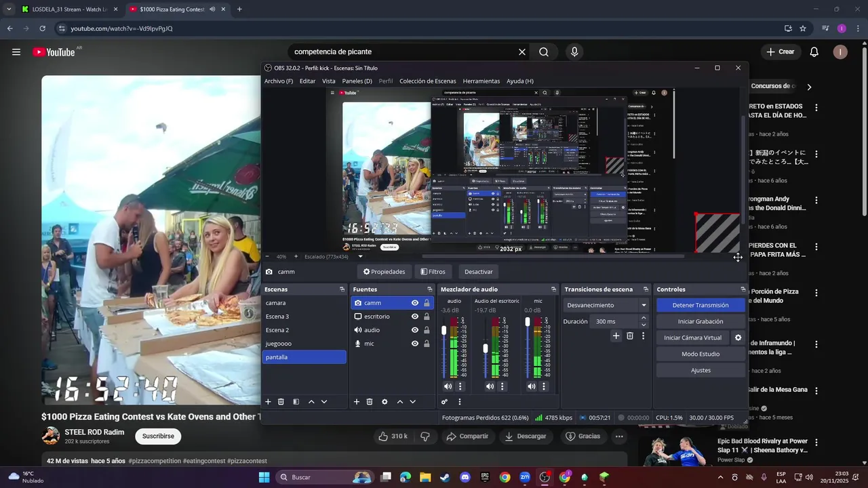Pop out Mezclador de audio dock
This screenshot has height=488, width=868.
pos(553,289)
